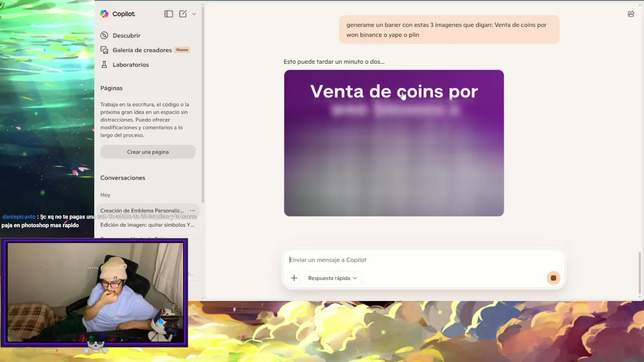The image size is (644, 362).
Task: Open conversation Creación de Emblema Personaliz...
Action: tap(142, 211)
